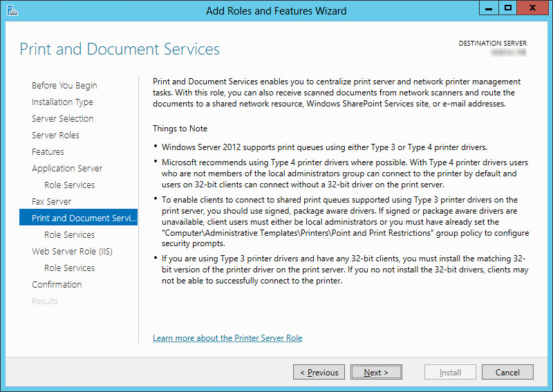
Task: Open the Learn more about Printer Server Role link
Action: click(227, 338)
